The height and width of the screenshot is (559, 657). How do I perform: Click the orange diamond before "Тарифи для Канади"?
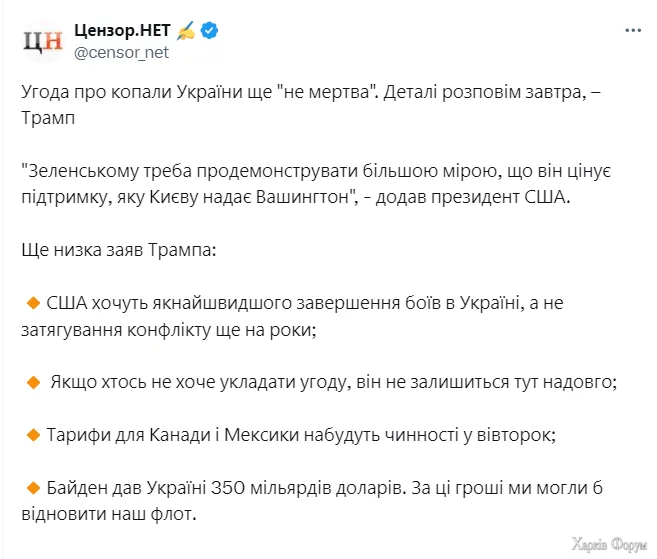(x=32, y=435)
